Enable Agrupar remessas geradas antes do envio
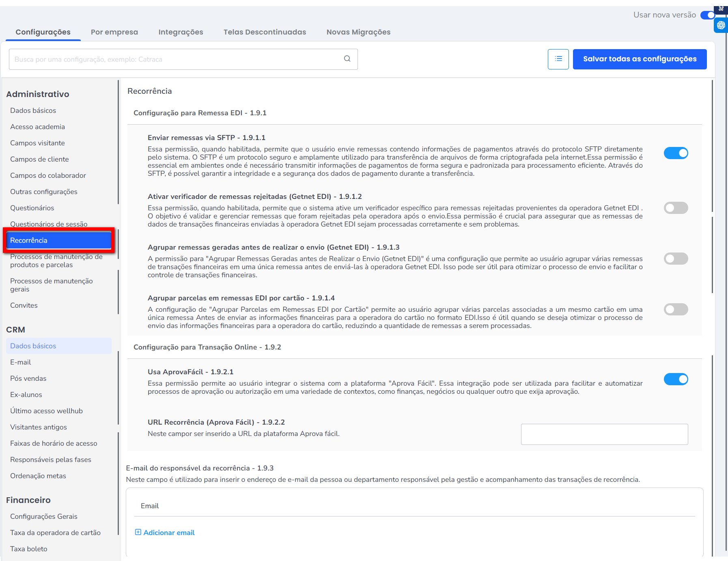 676,259
